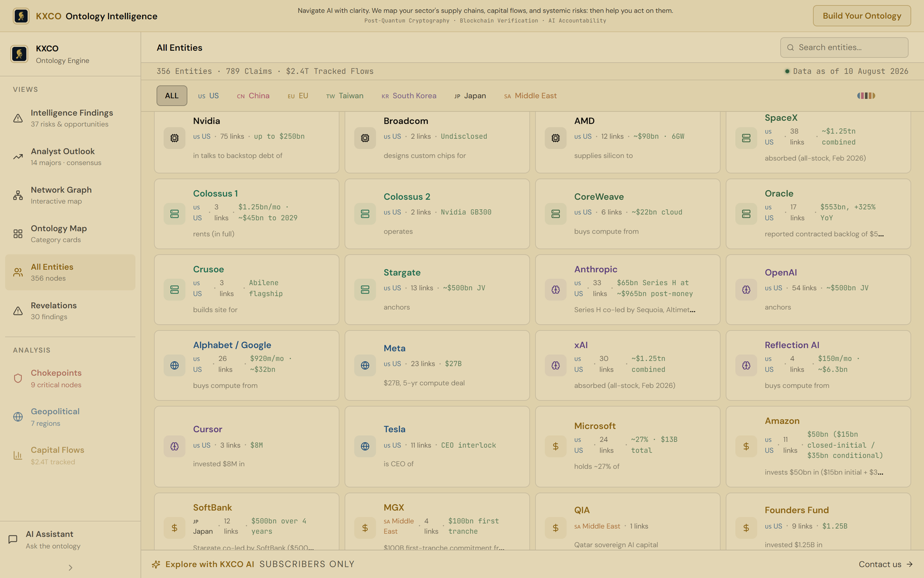Filter entities by EU
The height and width of the screenshot is (578, 924).
coord(298,96)
